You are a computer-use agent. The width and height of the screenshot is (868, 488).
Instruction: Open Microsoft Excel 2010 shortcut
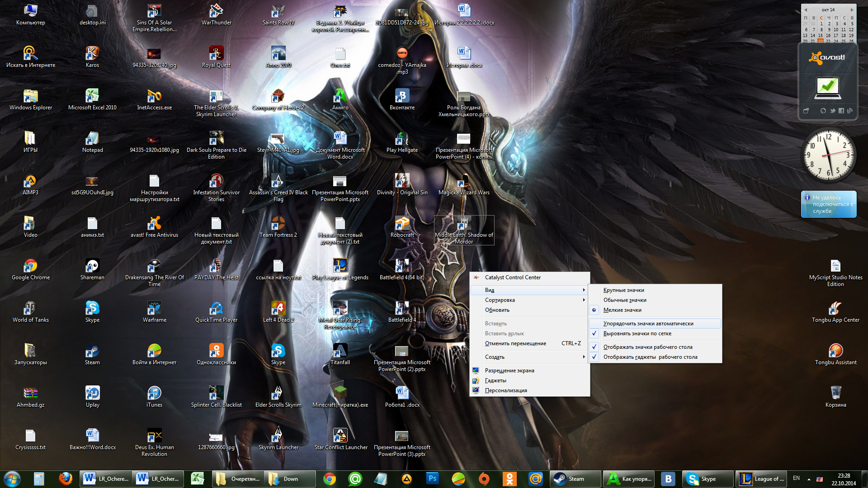click(92, 99)
